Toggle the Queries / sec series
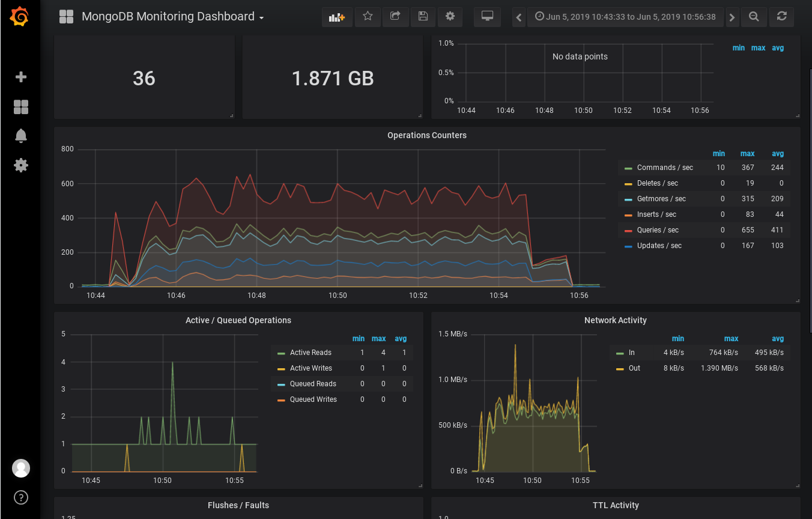Image resolution: width=812 pixels, height=519 pixels. [658, 230]
